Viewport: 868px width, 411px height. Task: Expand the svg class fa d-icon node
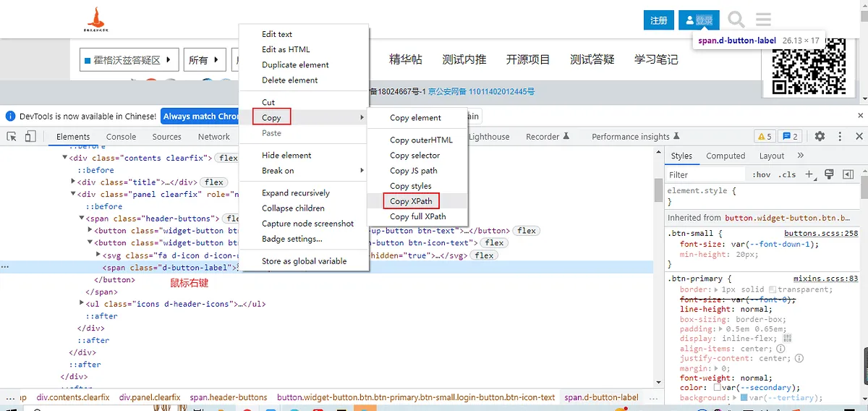(x=99, y=255)
